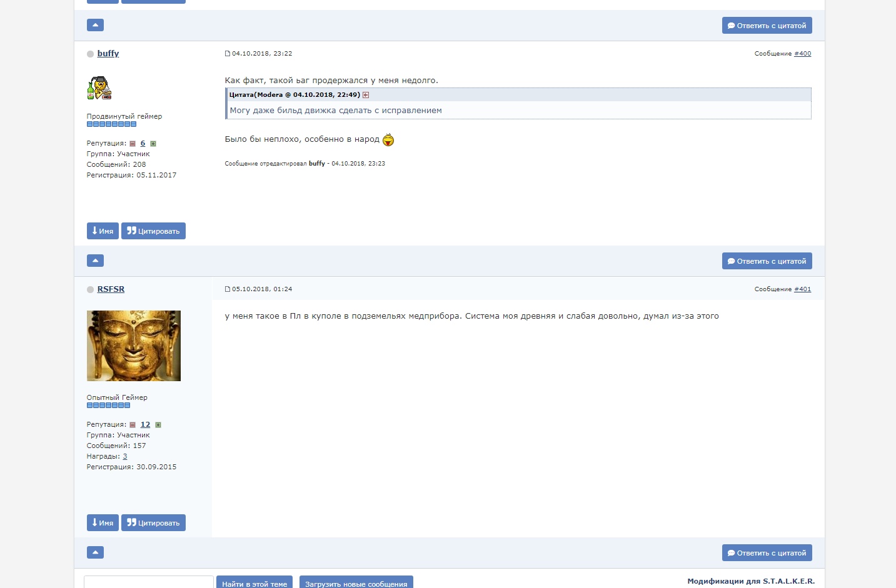Click the scroll-up arrow above RSFSR's post
Image resolution: width=896 pixels, height=588 pixels.
[95, 261]
